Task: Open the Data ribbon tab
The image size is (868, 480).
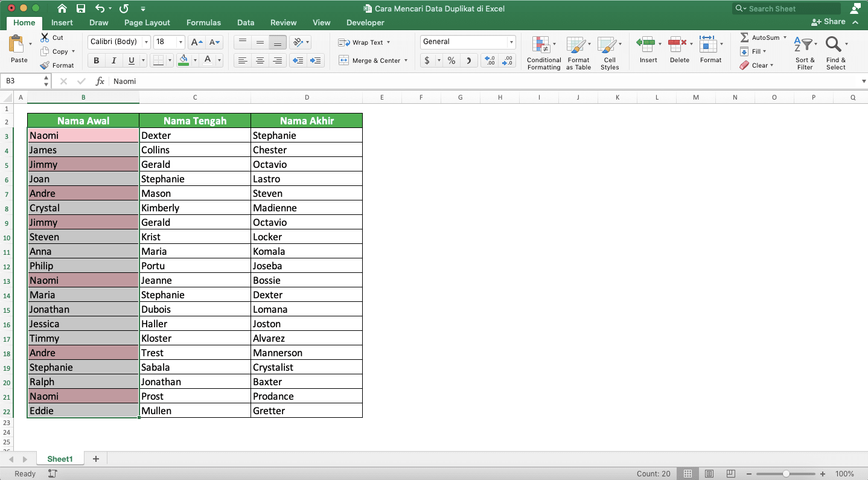Action: [246, 22]
